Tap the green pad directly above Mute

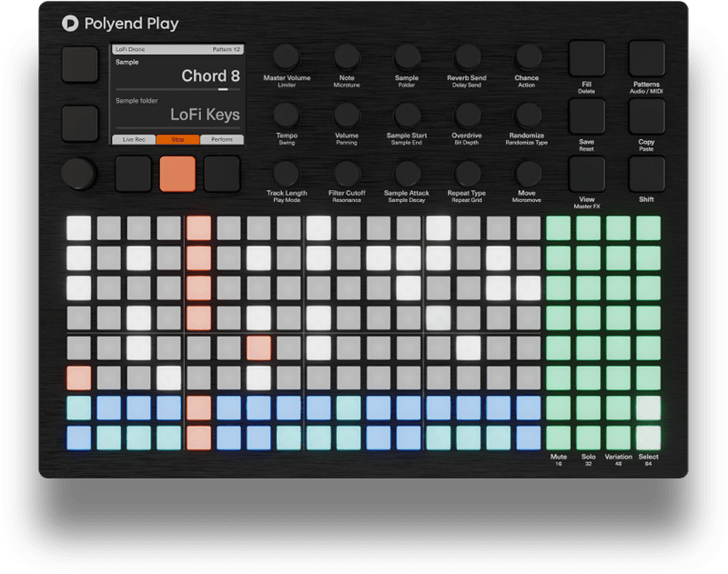(x=559, y=438)
